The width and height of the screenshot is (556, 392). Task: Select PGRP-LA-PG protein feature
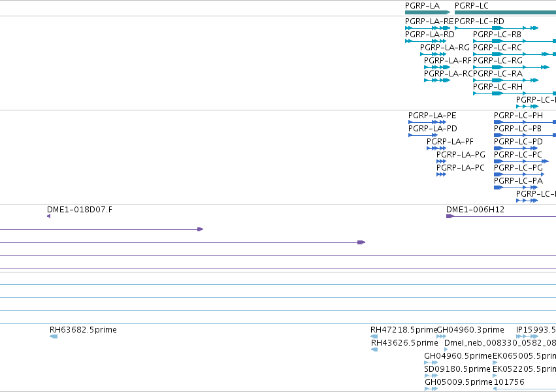[x=461, y=155]
